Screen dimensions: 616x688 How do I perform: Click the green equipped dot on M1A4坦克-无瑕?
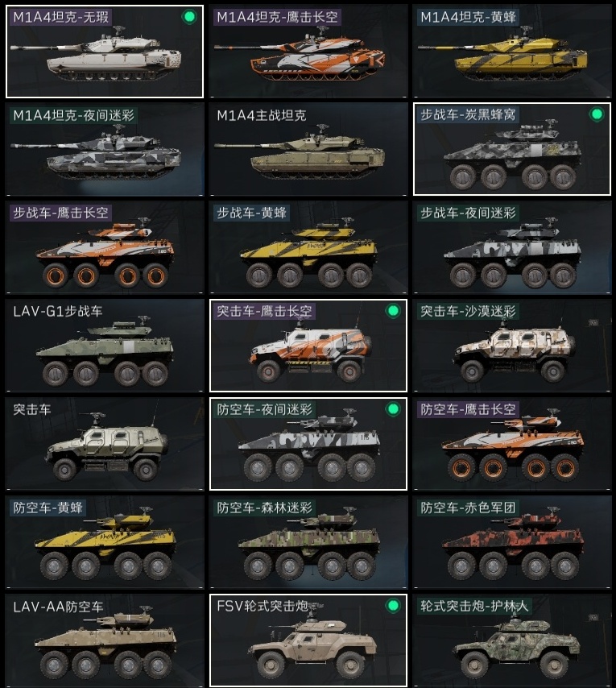pyautogui.click(x=189, y=17)
